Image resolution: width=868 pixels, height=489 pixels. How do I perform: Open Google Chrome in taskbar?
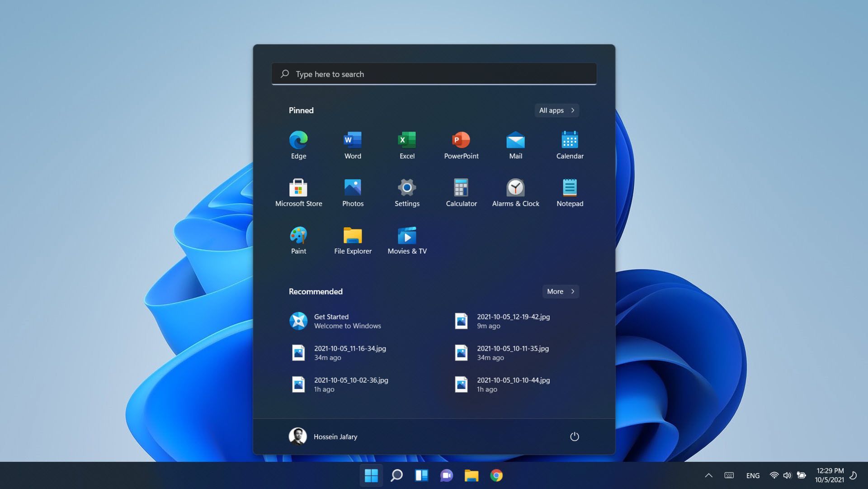click(x=496, y=475)
